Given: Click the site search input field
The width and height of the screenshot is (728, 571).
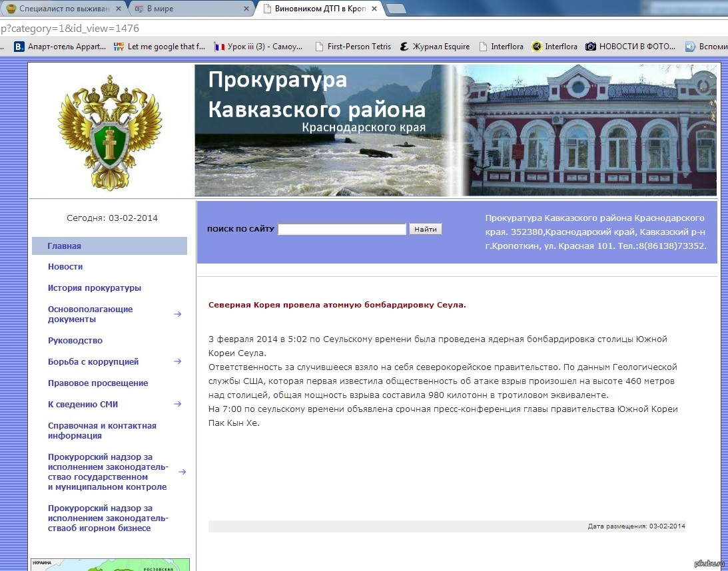Looking at the screenshot, I should tap(342, 230).
